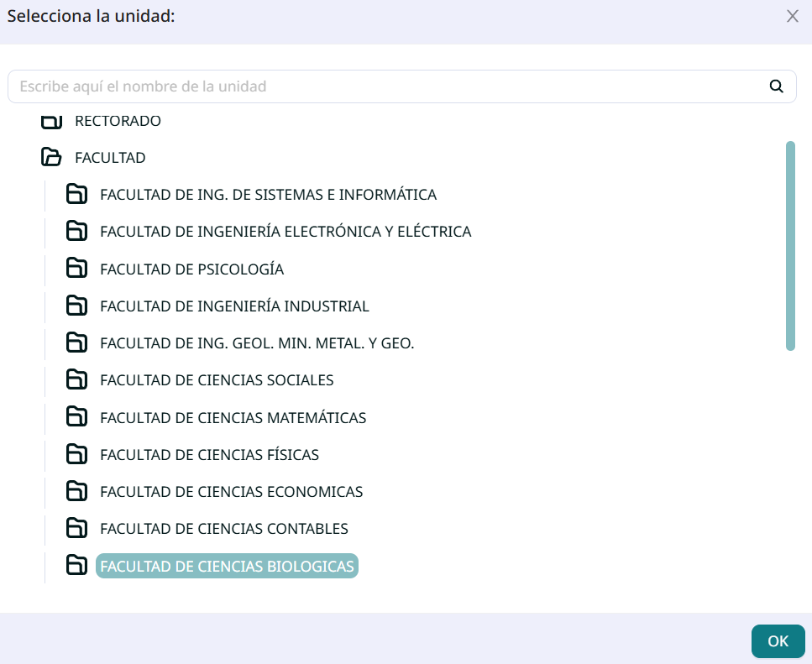Close the unit selection dialog
812x664 pixels.
792,17
